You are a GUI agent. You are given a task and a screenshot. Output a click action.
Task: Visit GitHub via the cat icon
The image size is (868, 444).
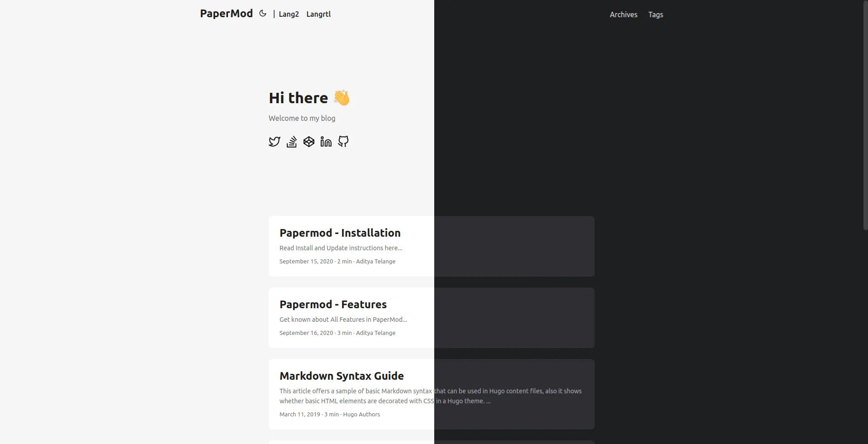click(343, 142)
